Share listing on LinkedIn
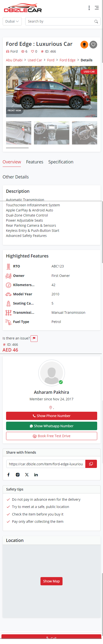 [36, 475]
